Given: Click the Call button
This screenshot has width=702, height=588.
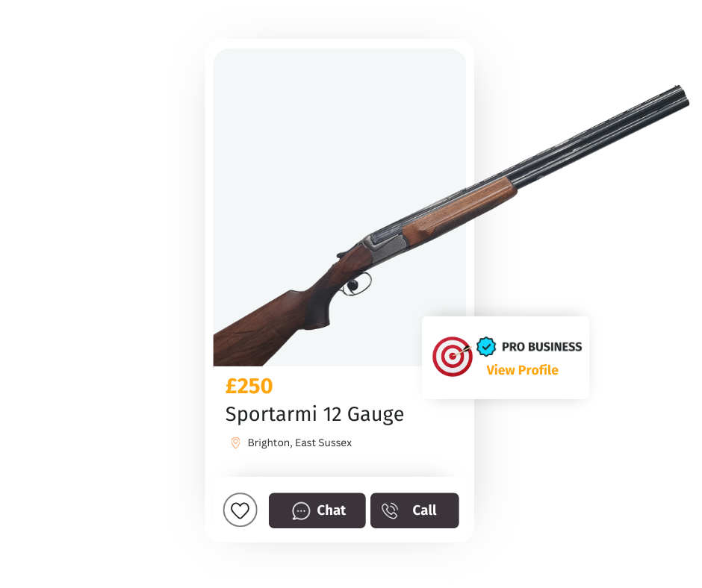Looking at the screenshot, I should point(414,510).
